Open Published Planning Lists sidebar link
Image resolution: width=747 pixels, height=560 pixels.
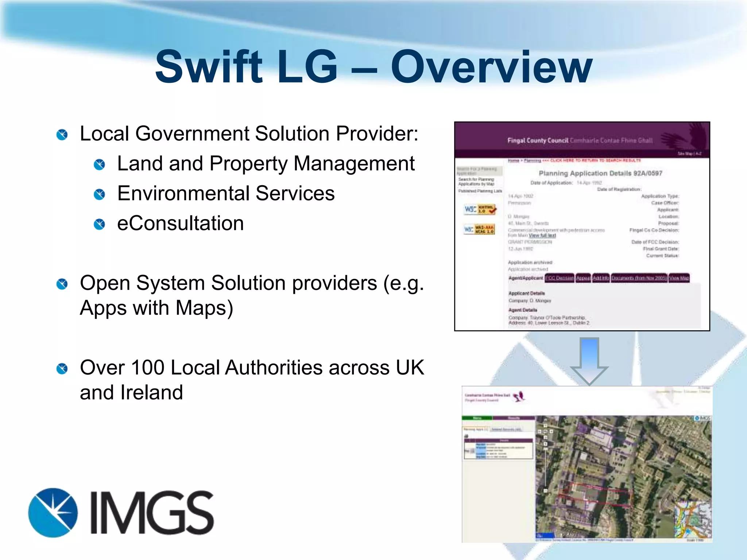(480, 191)
